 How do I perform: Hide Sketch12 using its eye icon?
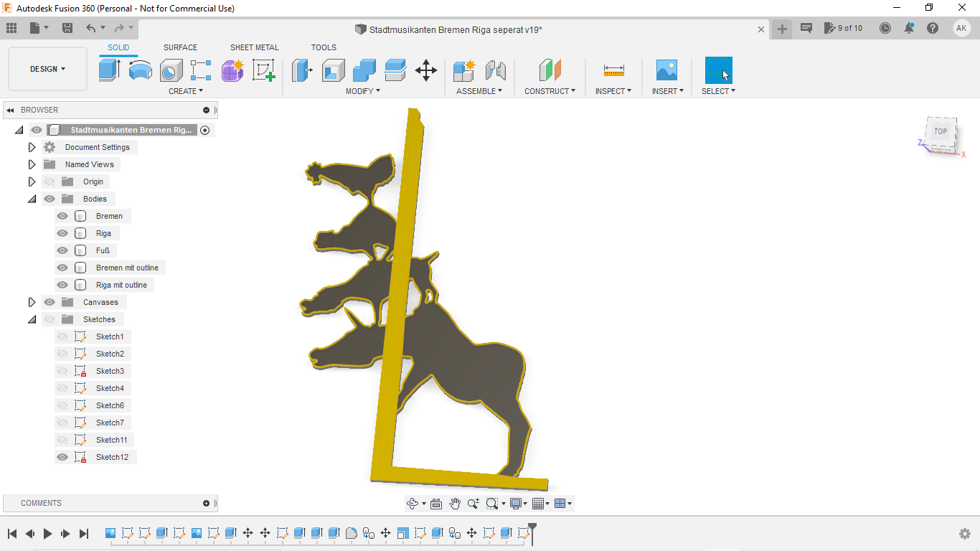pyautogui.click(x=62, y=457)
